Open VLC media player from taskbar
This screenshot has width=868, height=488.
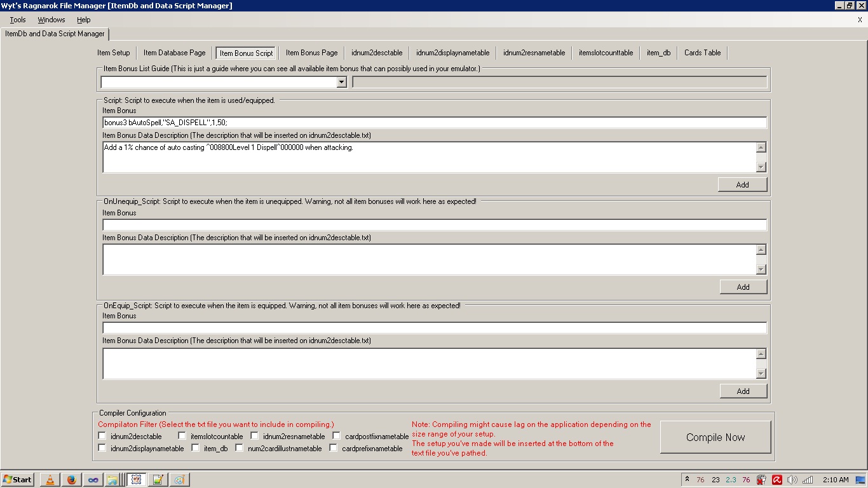pyautogui.click(x=50, y=480)
